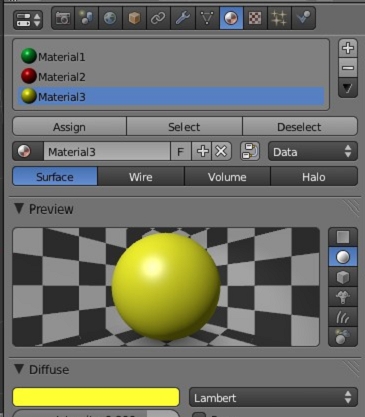Collapse the Preview panel
The height and width of the screenshot is (417, 365).
[x=19, y=209]
